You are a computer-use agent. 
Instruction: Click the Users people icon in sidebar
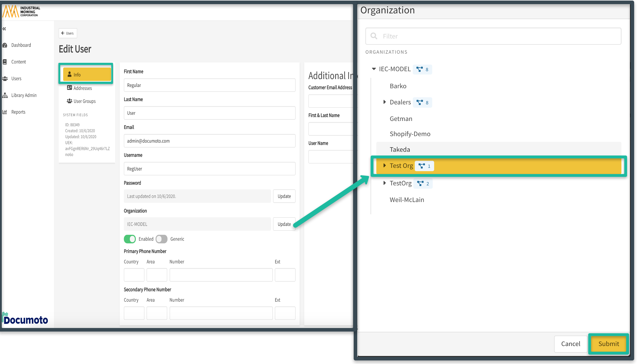[x=5, y=79]
